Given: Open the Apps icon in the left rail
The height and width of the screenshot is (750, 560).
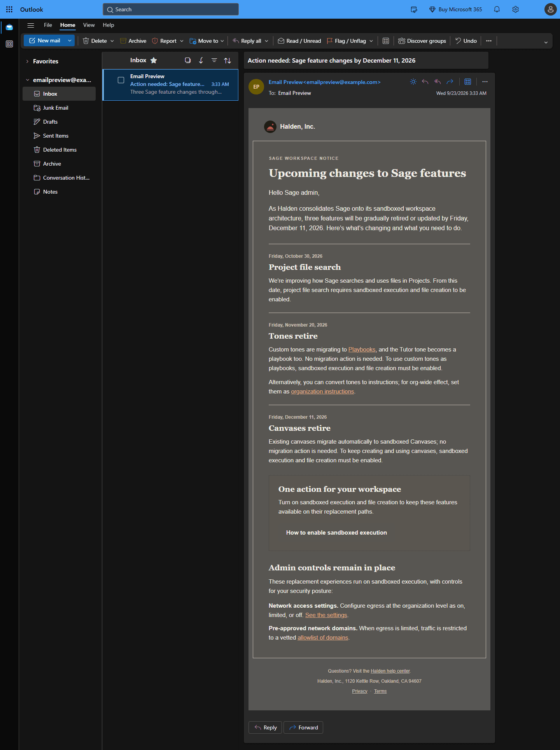Looking at the screenshot, I should (9, 44).
